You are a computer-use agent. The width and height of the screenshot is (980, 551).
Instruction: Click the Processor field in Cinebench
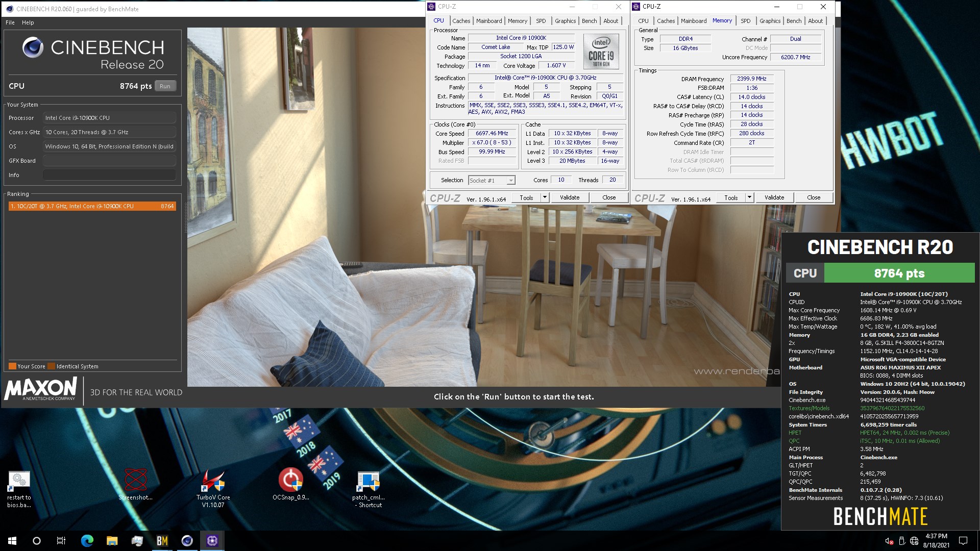(110, 118)
